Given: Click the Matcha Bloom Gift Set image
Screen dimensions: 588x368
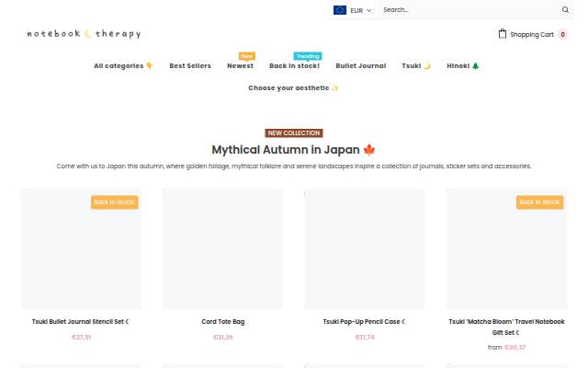Looking at the screenshot, I should click(x=506, y=249).
